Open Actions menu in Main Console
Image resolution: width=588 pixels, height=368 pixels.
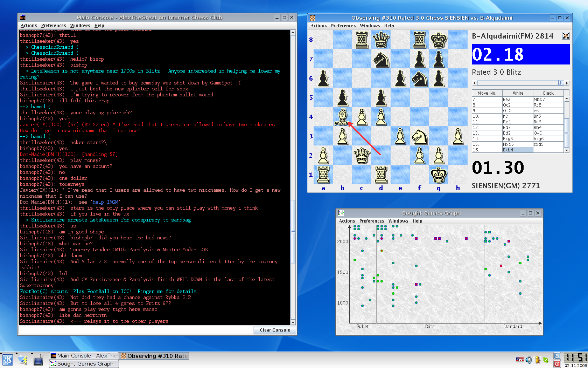click(x=29, y=26)
